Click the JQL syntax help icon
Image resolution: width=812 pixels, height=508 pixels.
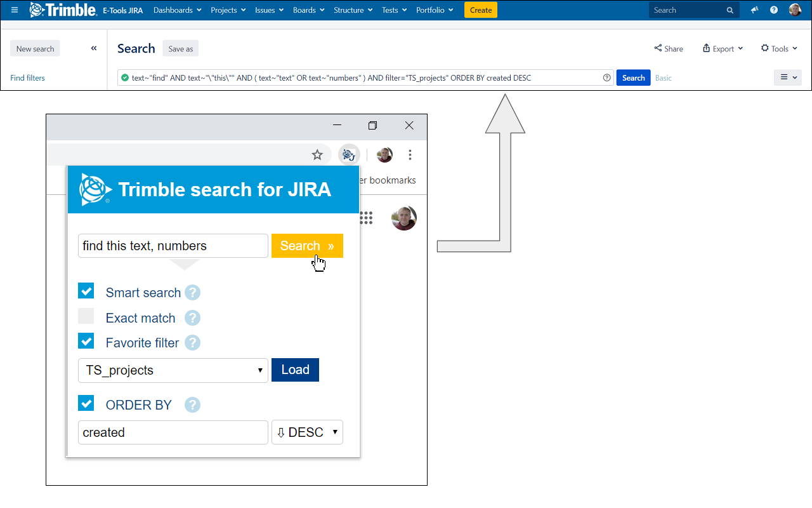(x=606, y=77)
